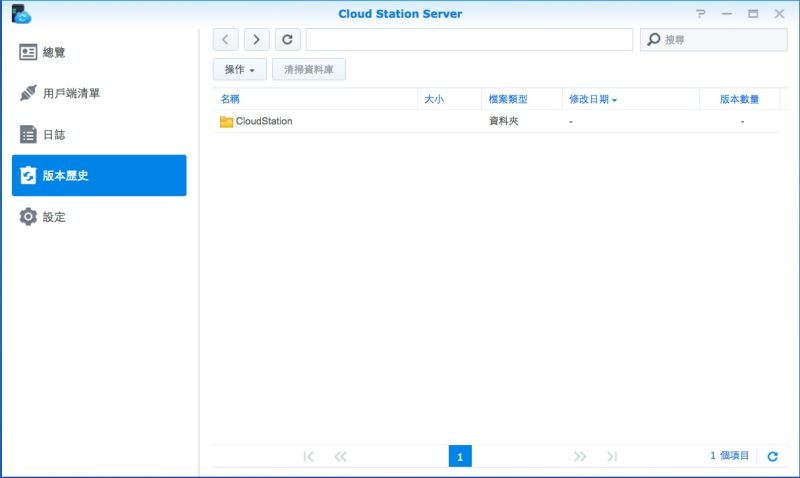Viewport: 800px width, 478px height.
Task: Click into the folder path input field
Action: tap(469, 39)
